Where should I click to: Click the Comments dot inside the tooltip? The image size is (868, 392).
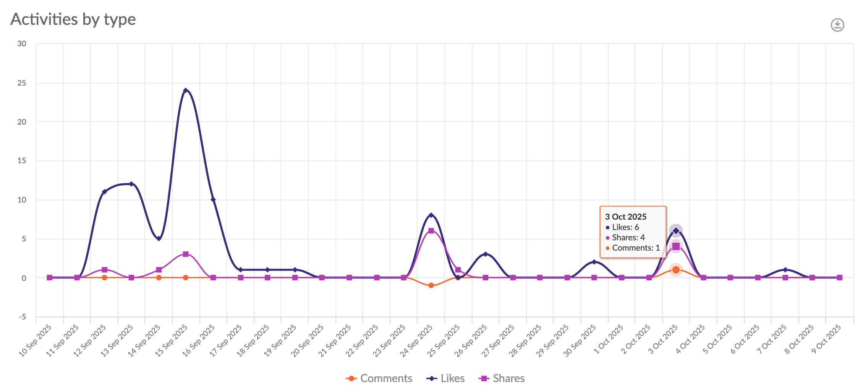[607, 248]
